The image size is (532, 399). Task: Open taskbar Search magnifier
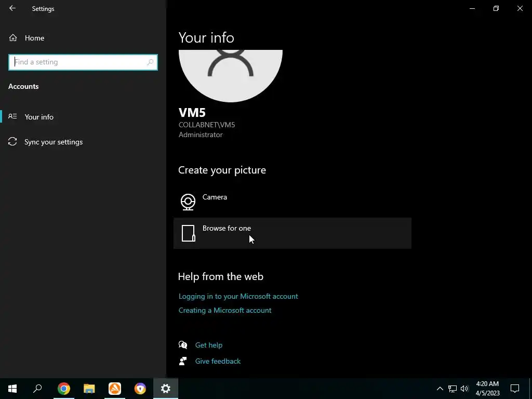[x=37, y=389]
